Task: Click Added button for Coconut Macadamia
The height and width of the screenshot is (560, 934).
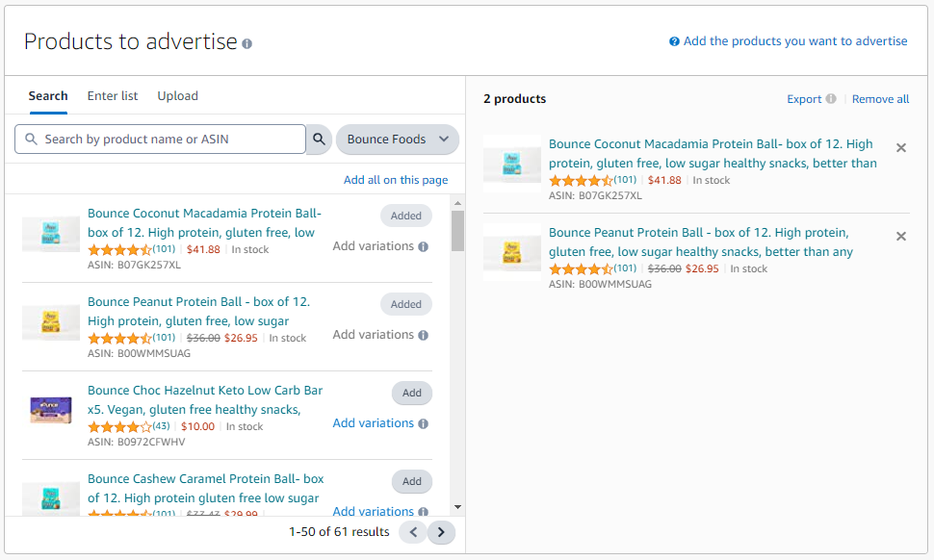Action: tap(406, 216)
